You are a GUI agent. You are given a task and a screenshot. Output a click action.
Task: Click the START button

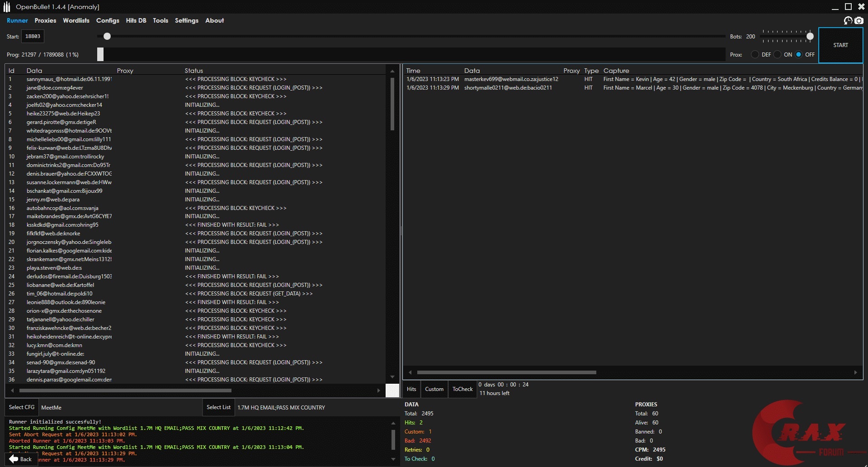click(x=840, y=45)
